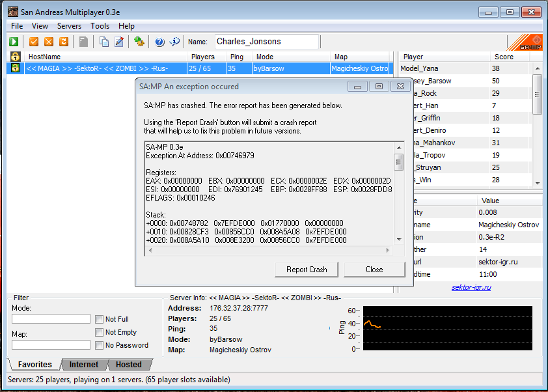
Task: Click player list scrollbar up arrow
Action: click(x=538, y=68)
